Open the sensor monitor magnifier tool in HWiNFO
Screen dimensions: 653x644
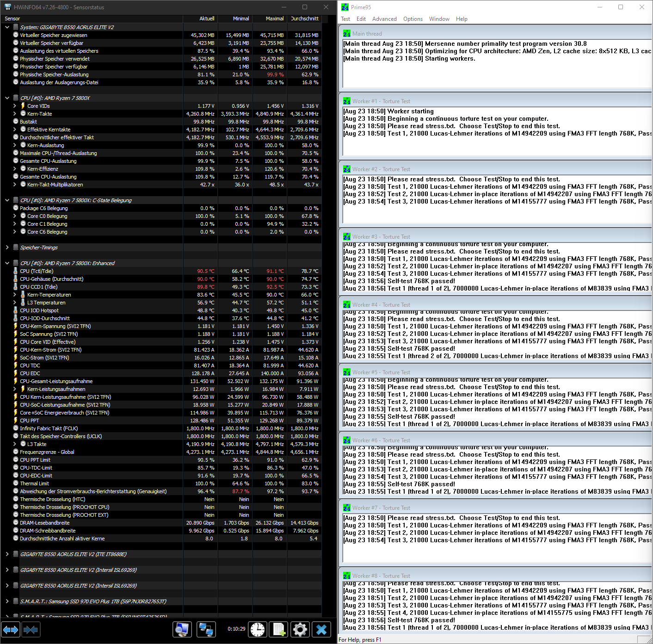click(182, 630)
